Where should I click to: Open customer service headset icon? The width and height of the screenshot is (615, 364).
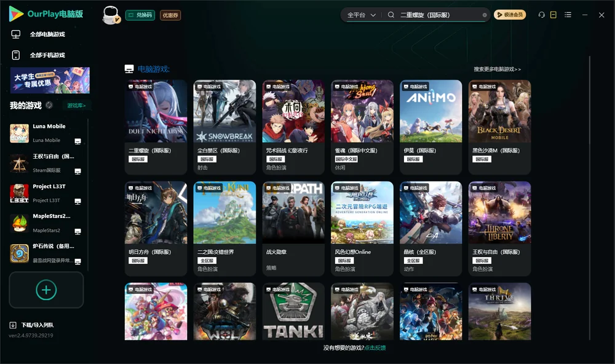[x=541, y=15]
